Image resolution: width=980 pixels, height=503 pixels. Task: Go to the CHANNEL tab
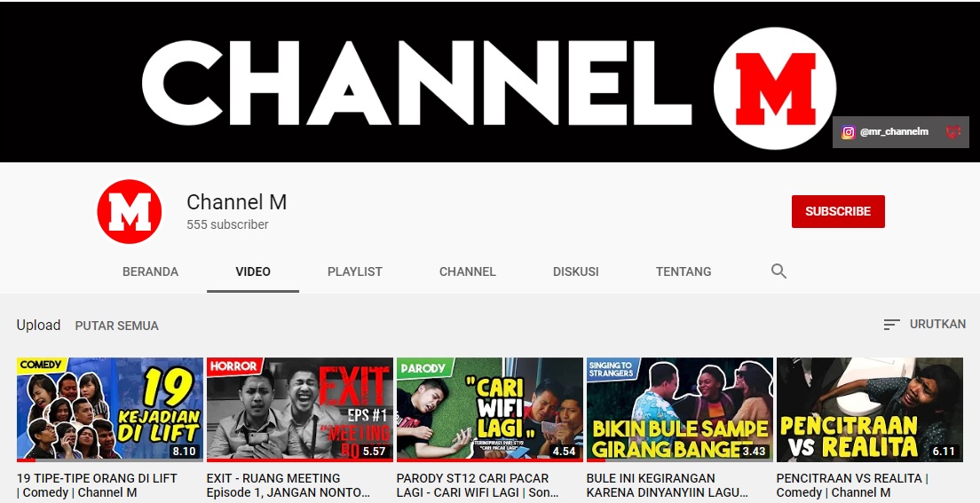(x=468, y=271)
